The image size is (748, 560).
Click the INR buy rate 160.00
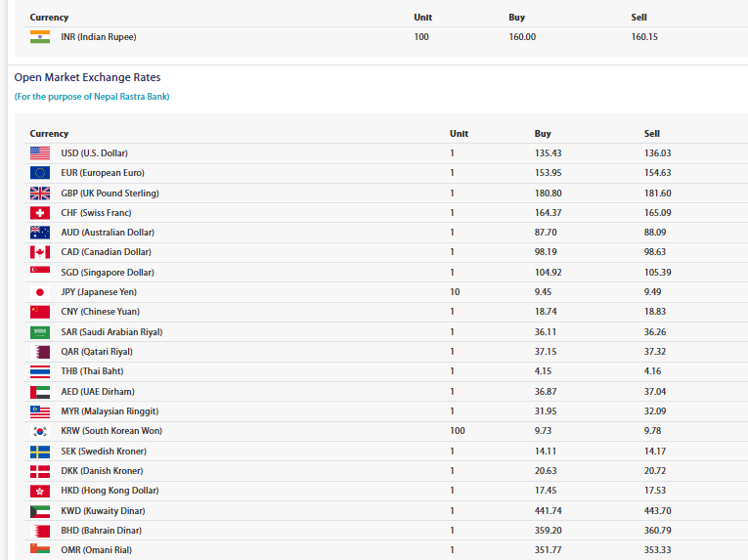coord(522,37)
